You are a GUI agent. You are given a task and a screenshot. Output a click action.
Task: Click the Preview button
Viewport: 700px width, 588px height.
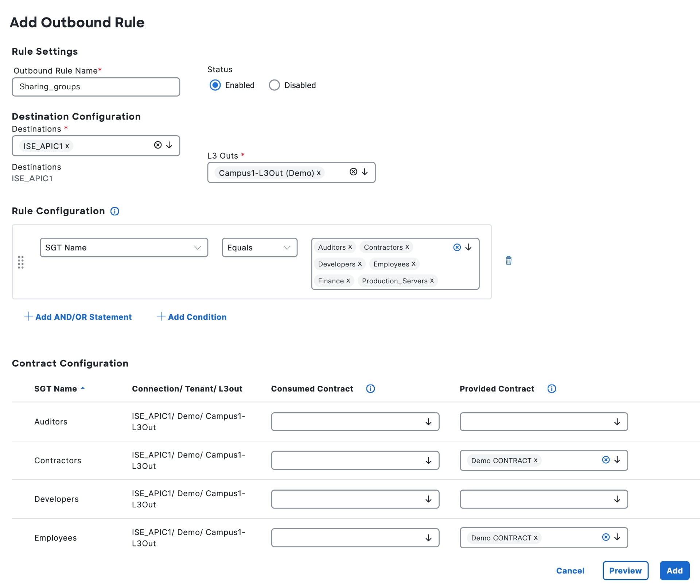625,571
